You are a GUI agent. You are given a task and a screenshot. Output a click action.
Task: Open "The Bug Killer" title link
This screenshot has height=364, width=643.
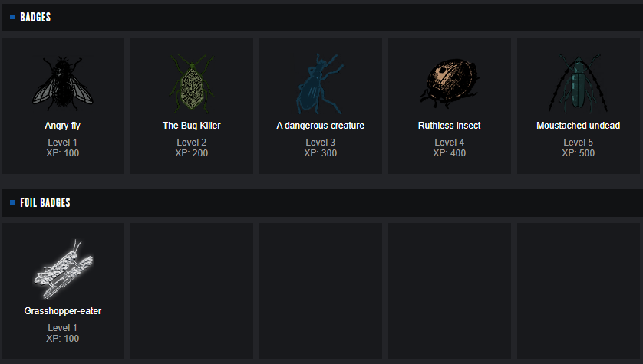coord(191,126)
